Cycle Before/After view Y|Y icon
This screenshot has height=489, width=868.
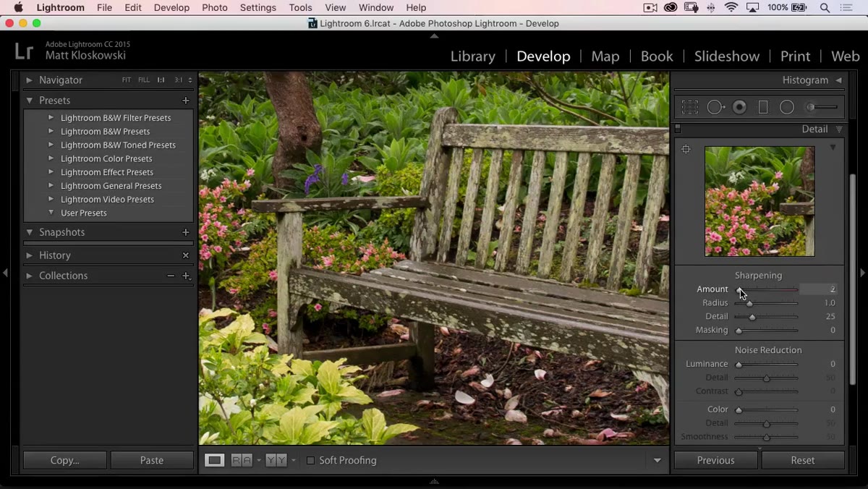tap(276, 460)
